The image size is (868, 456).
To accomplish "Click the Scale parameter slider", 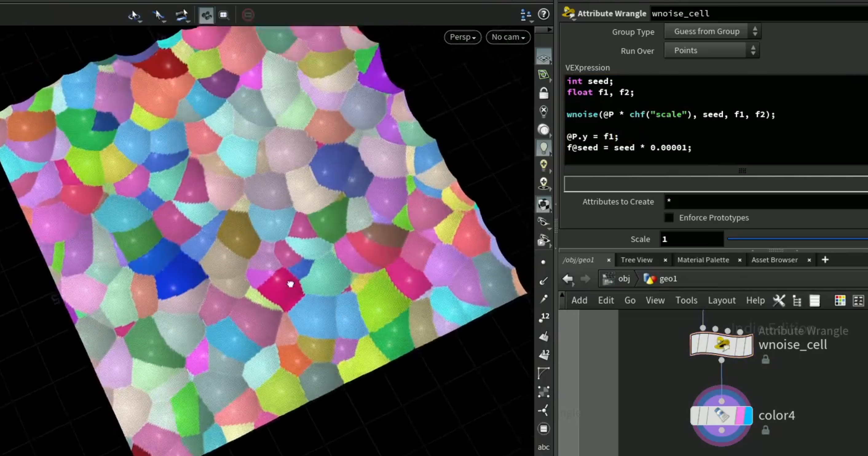I will 798,239.
